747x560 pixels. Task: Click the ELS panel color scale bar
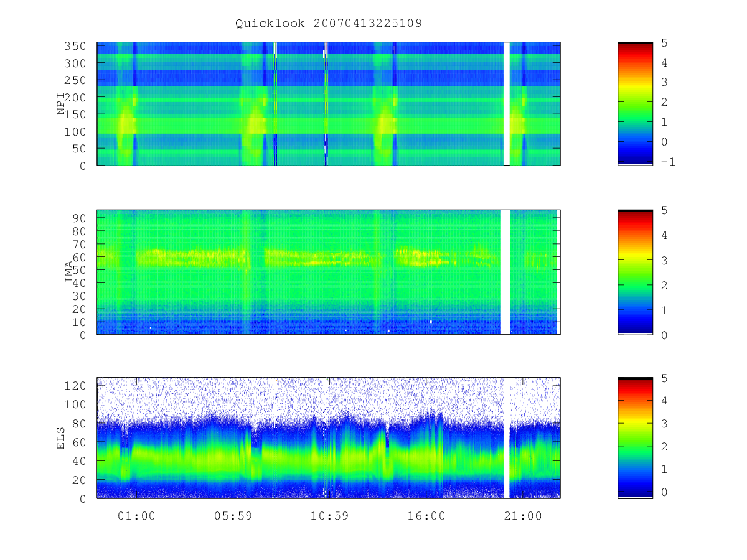[635, 438]
